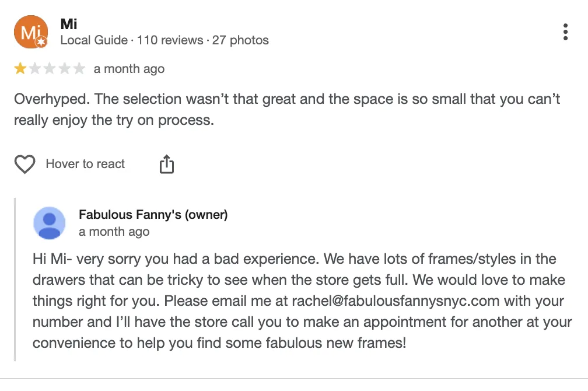Click "Fabulous Fanny's (owner)" name
588x391 pixels.
(x=153, y=215)
